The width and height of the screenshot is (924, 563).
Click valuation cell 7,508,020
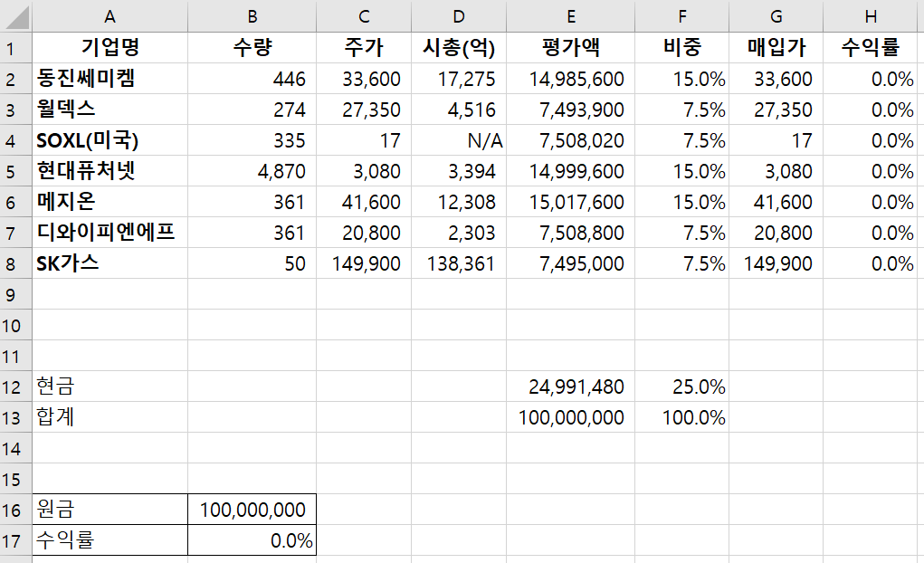click(570, 140)
